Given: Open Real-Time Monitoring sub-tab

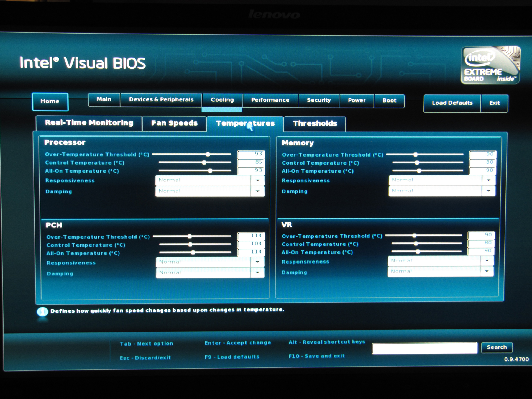Looking at the screenshot, I should tap(89, 123).
